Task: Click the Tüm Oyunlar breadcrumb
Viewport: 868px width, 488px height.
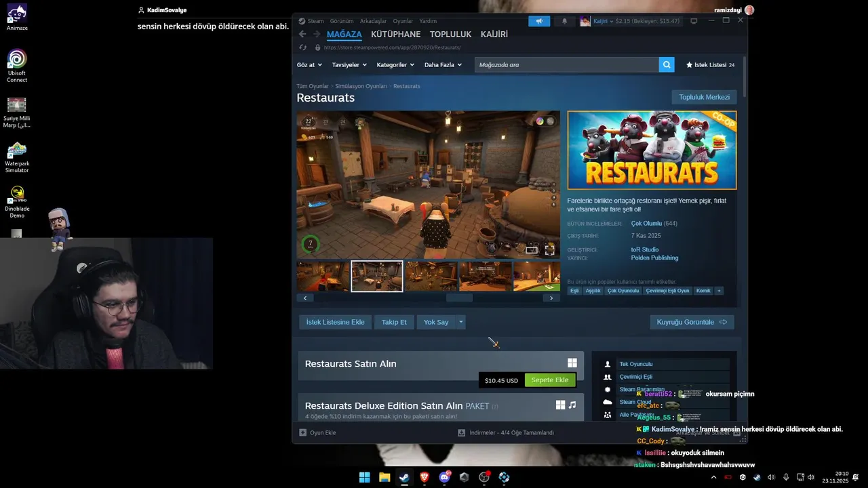Action: [312, 86]
